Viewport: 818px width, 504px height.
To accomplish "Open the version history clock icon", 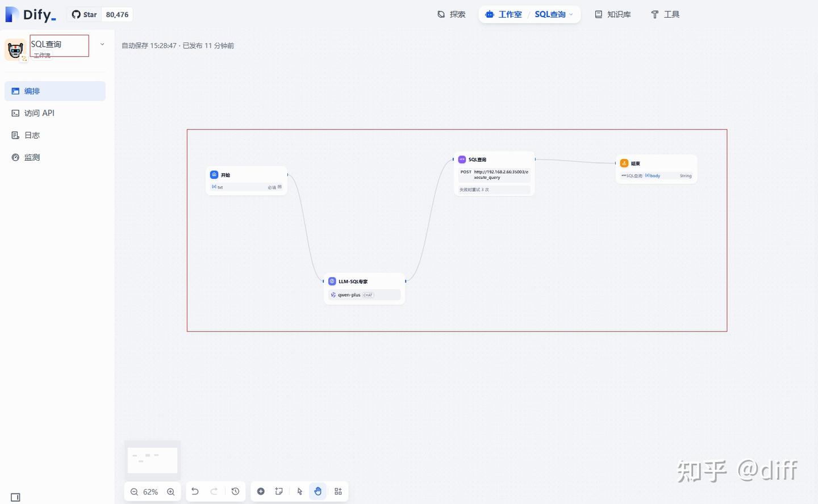I will coord(235,492).
